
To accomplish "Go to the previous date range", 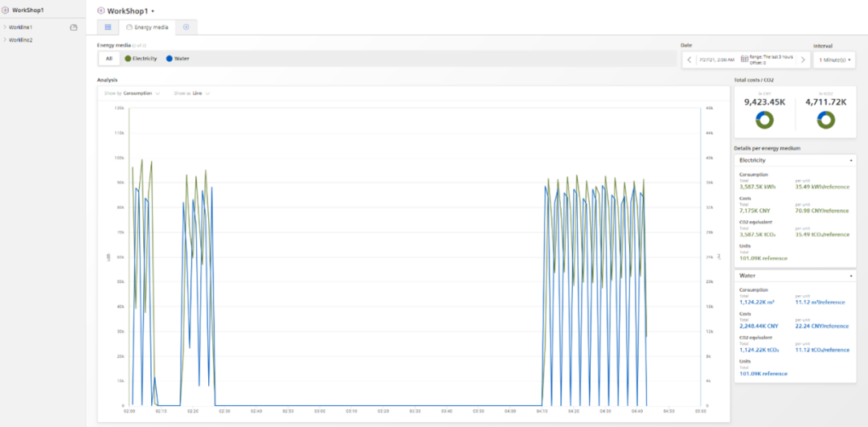I will pyautogui.click(x=690, y=60).
